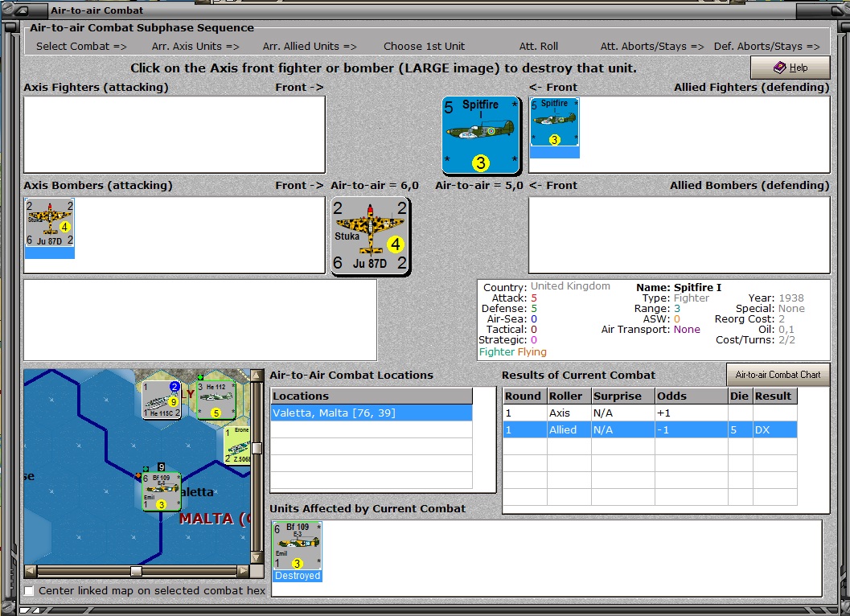The width and height of the screenshot is (850, 616).
Task: Click the large Stuka Ju 87D front bomber
Action: [371, 236]
